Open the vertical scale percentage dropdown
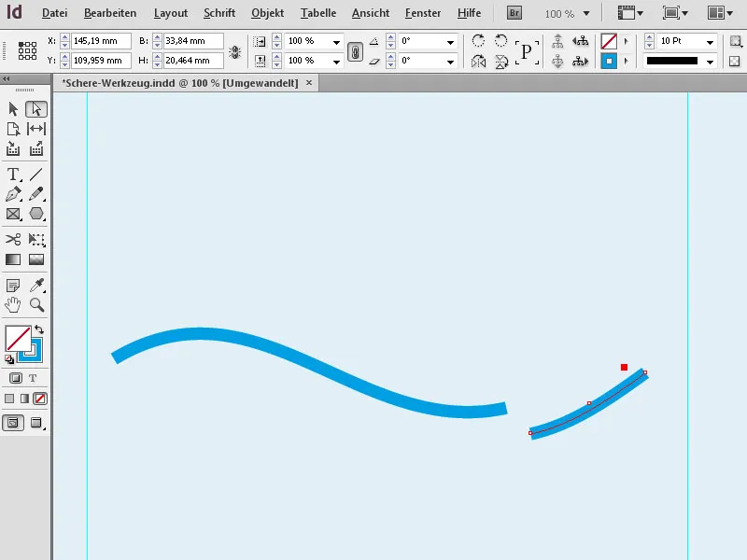The image size is (747, 560). 336,62
